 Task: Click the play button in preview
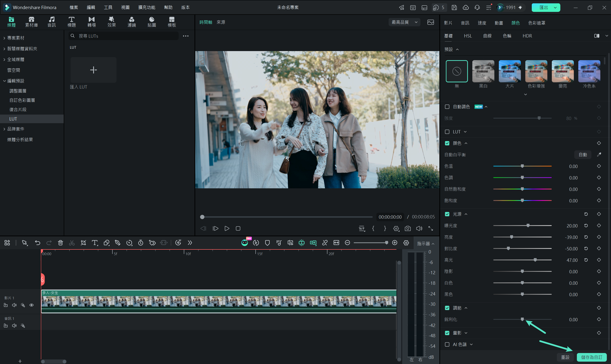227,228
